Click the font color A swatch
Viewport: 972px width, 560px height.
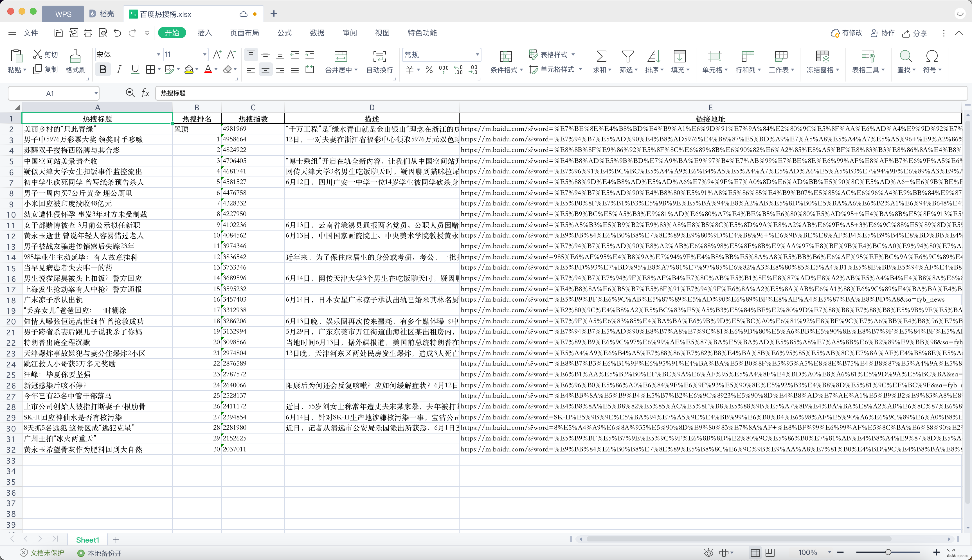[208, 70]
